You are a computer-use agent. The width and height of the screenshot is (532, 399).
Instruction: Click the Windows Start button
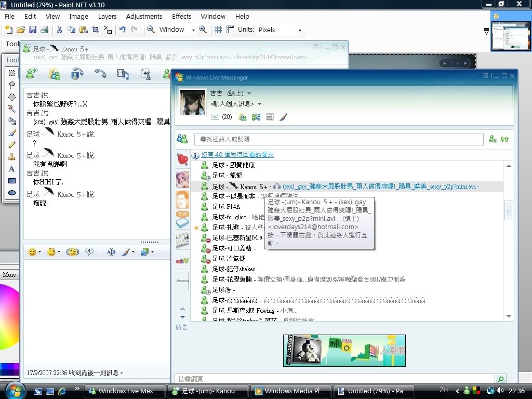pyautogui.click(x=15, y=391)
